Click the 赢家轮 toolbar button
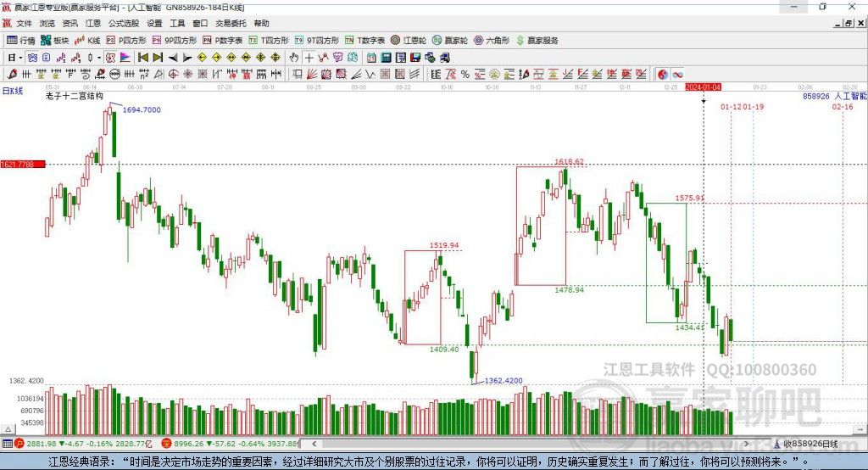Image resolution: width=868 pixels, height=470 pixels. pos(451,40)
